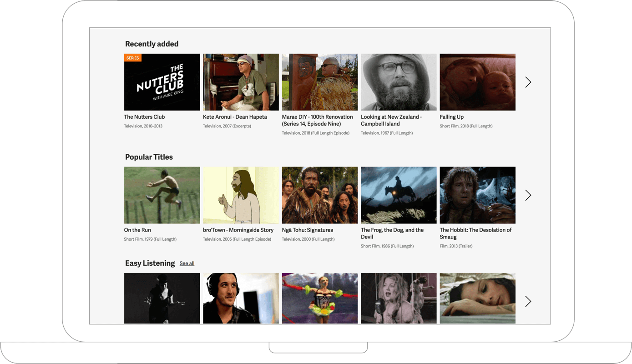Click the text Television, 2000 (Full Length)
This screenshot has width=632, height=364.
click(x=308, y=239)
